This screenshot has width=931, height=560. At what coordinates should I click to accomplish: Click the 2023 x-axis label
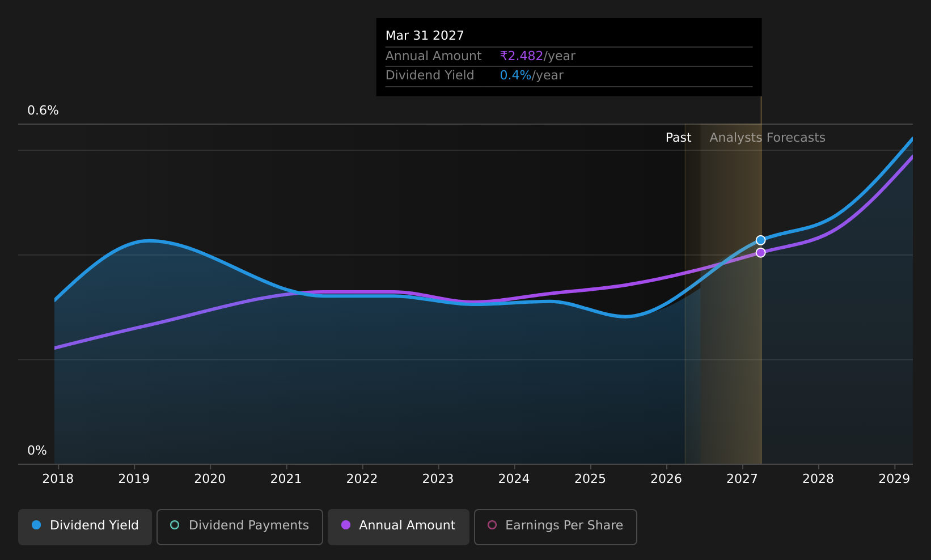tap(438, 479)
